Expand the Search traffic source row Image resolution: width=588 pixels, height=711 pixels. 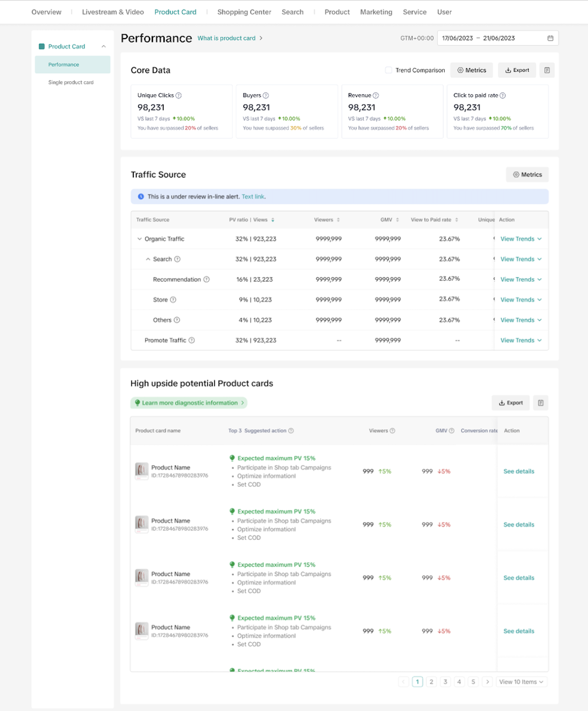148,259
